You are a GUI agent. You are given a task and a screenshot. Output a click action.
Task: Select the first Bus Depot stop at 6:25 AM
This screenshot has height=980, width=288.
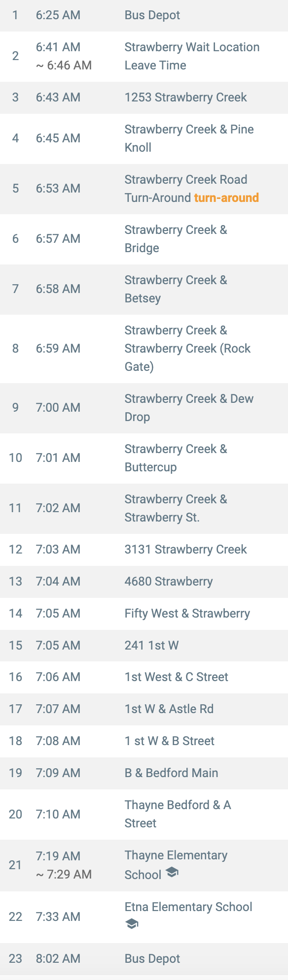[144, 15]
